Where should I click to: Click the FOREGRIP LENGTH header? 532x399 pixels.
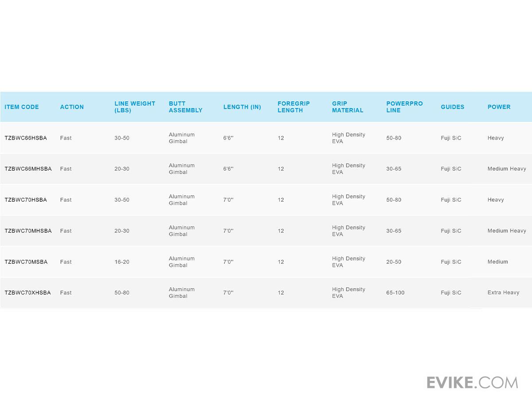coord(293,107)
